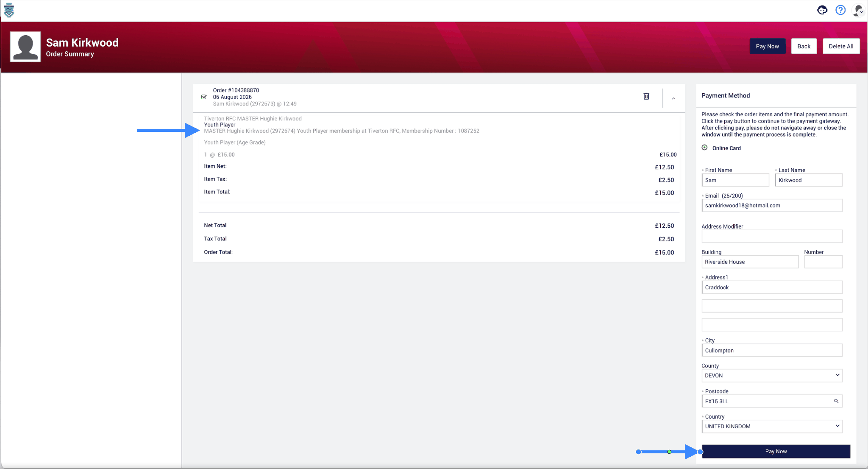Click the Youth Player item title
868x469 pixels.
(x=220, y=125)
